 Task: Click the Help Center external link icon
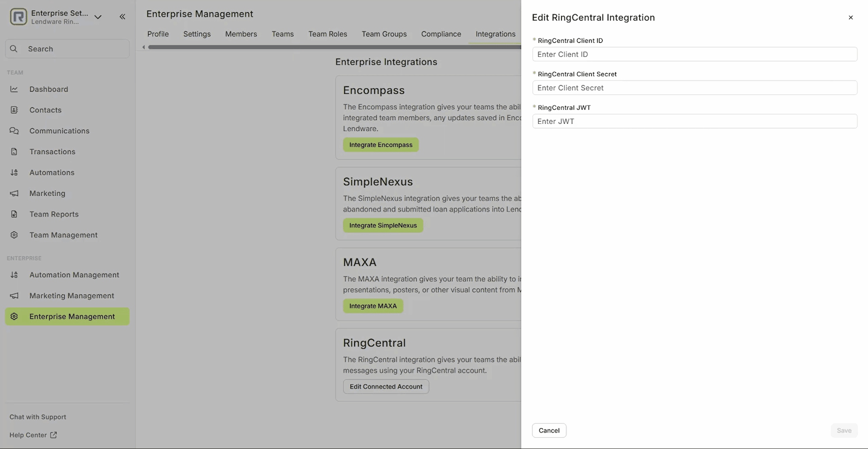coord(54,435)
